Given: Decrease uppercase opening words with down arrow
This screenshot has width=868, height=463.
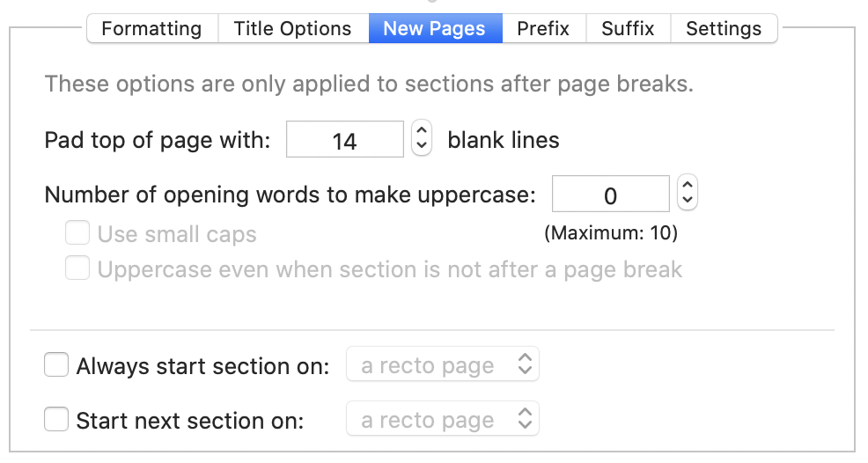Looking at the screenshot, I should (688, 201).
